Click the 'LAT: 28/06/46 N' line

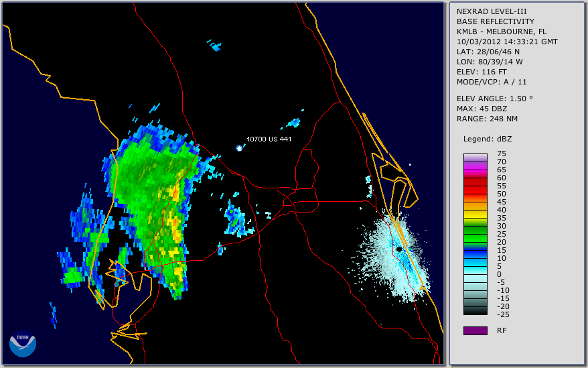point(488,52)
